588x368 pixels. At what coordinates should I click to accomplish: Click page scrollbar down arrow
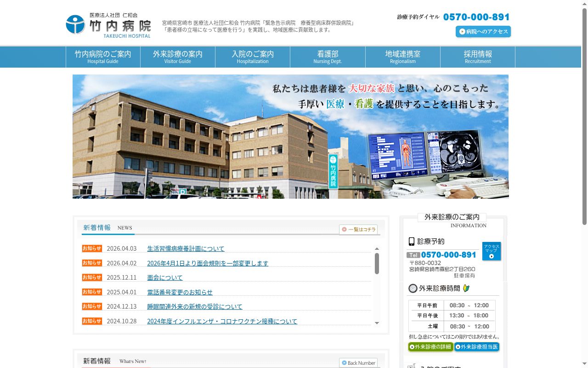coord(584,364)
